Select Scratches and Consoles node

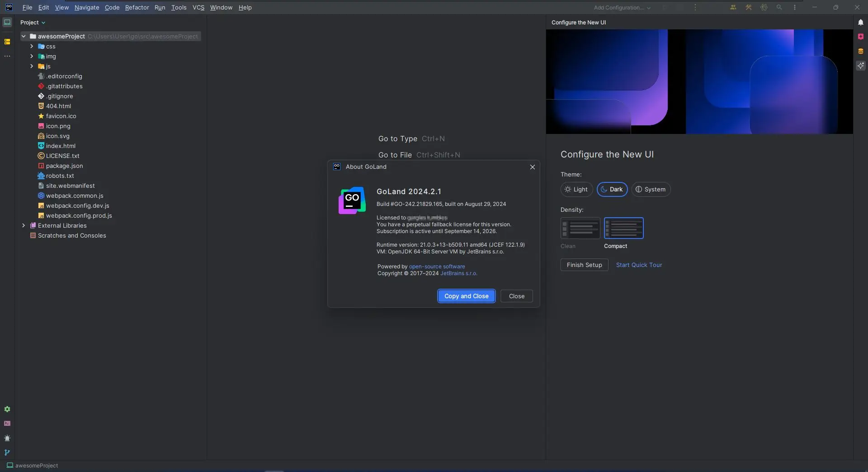point(68,235)
